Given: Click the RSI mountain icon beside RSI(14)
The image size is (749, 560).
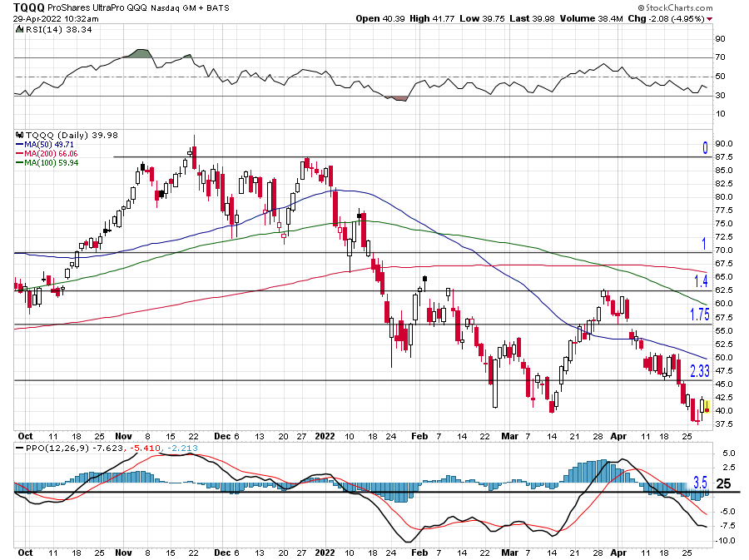Looking at the screenshot, I should point(19,29).
